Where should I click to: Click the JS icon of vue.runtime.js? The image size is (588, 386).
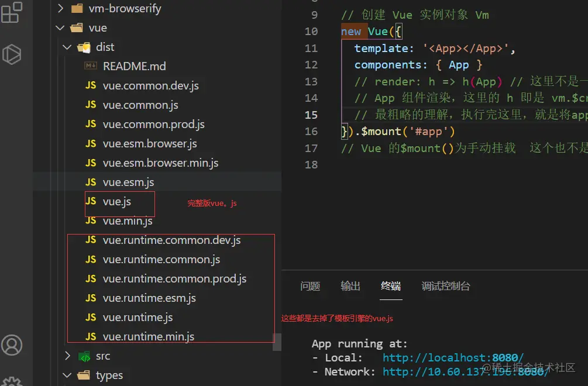tap(91, 317)
